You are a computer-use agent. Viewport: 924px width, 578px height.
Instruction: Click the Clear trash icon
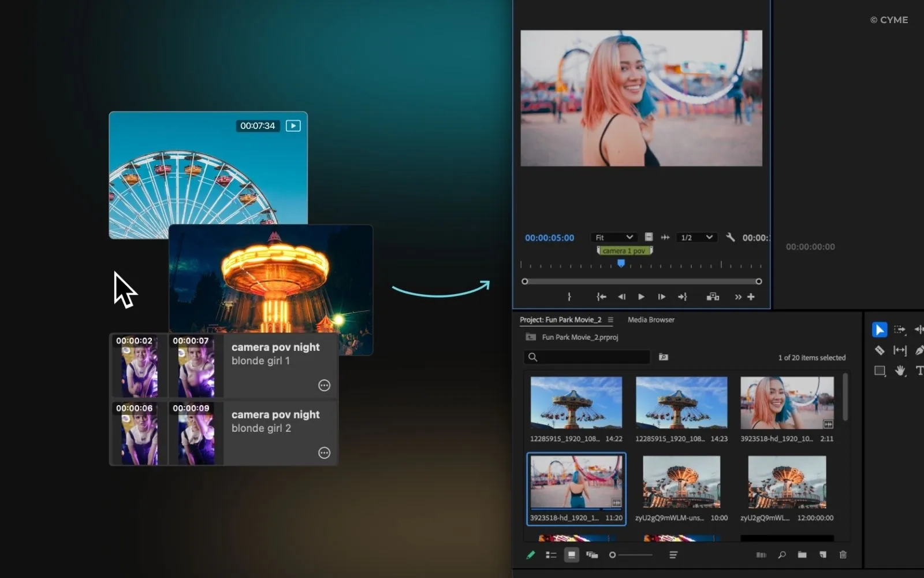843,555
